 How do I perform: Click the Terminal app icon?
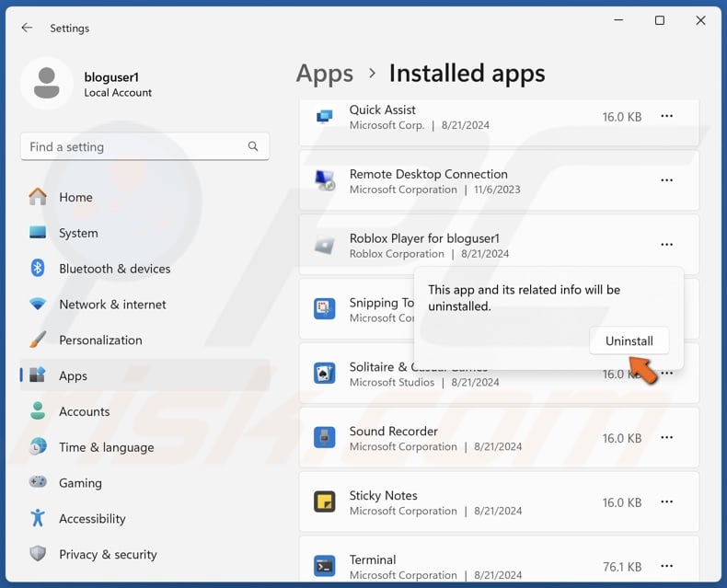pyautogui.click(x=325, y=566)
